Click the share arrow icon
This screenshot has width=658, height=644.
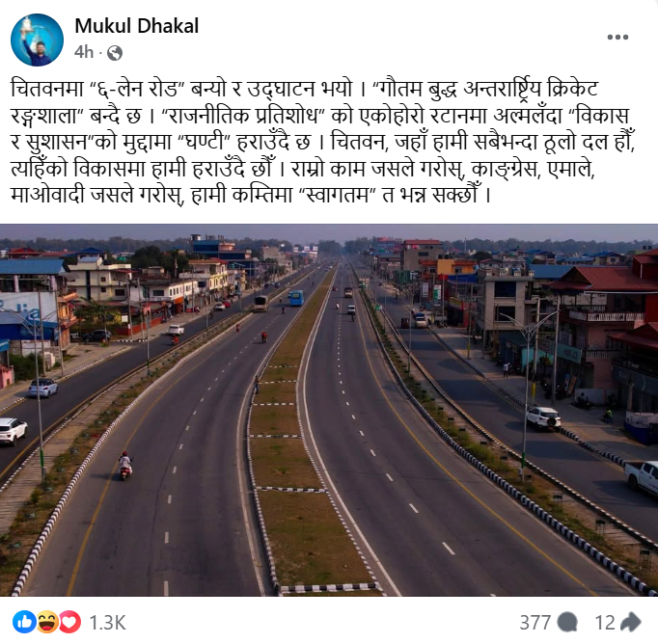coord(630,622)
